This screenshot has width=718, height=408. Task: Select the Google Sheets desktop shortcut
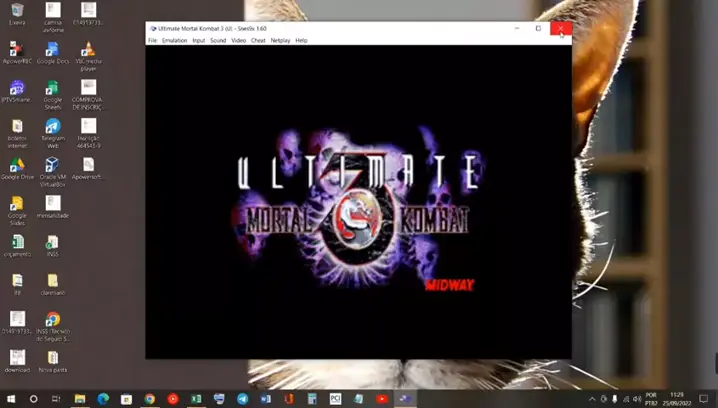pos(53,94)
